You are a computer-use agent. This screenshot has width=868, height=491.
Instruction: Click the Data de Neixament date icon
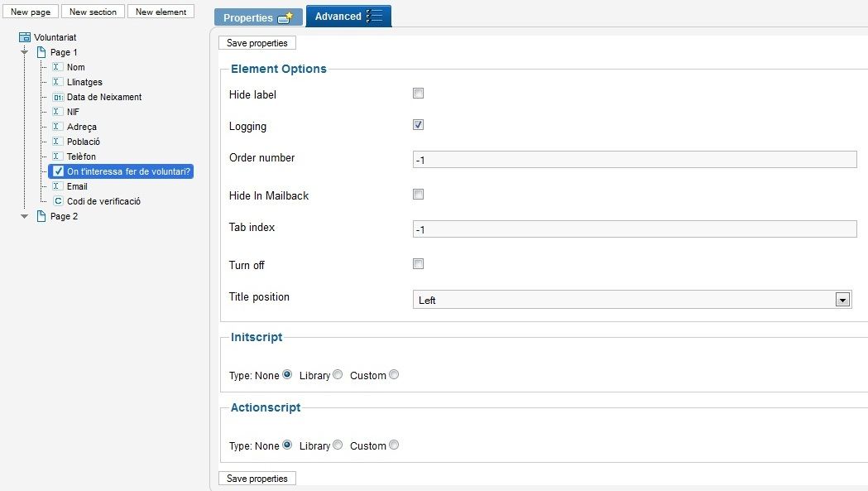[58, 97]
